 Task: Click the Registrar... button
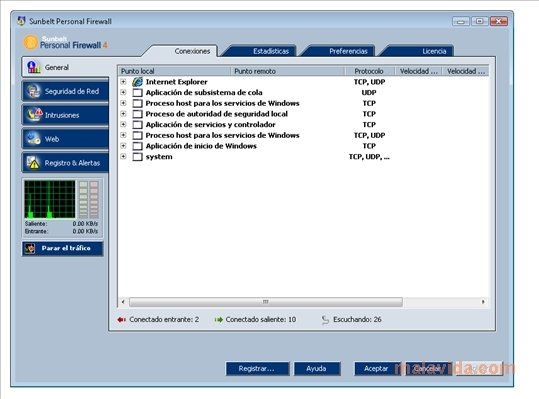click(257, 368)
